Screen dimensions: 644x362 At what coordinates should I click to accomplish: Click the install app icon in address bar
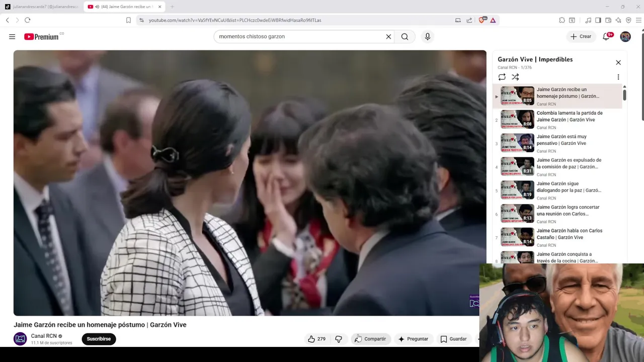458,20
